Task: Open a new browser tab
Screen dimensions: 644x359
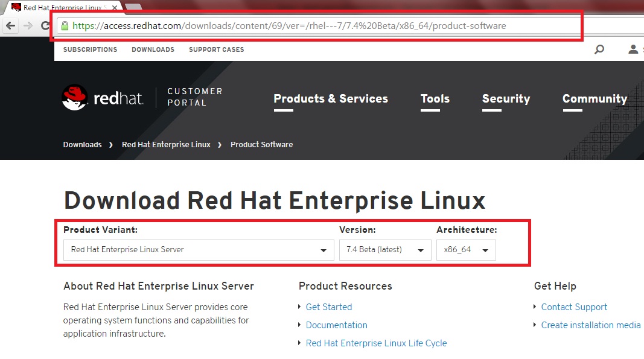Action: point(133,7)
